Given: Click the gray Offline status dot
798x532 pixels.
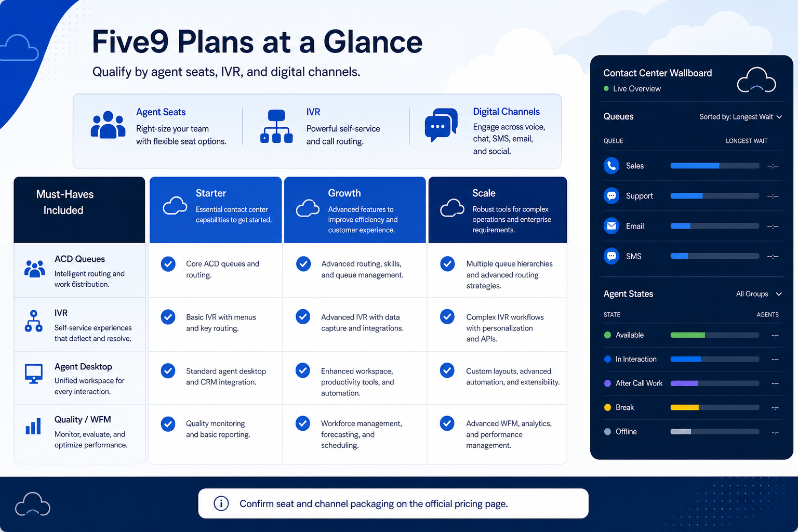Looking at the screenshot, I should (x=607, y=432).
